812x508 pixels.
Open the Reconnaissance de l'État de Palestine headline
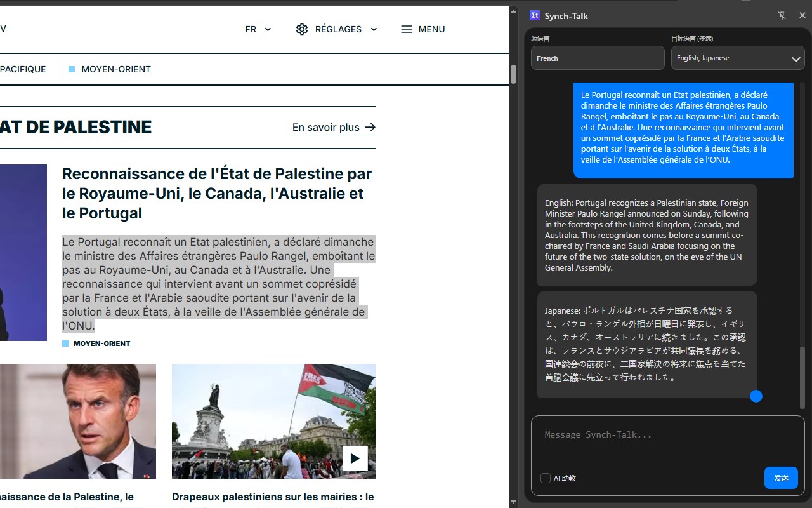218,193
